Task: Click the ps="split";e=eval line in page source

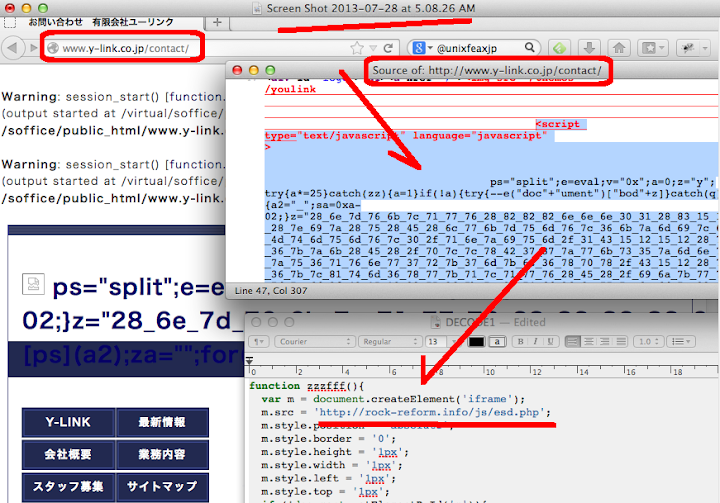Action: [x=602, y=182]
